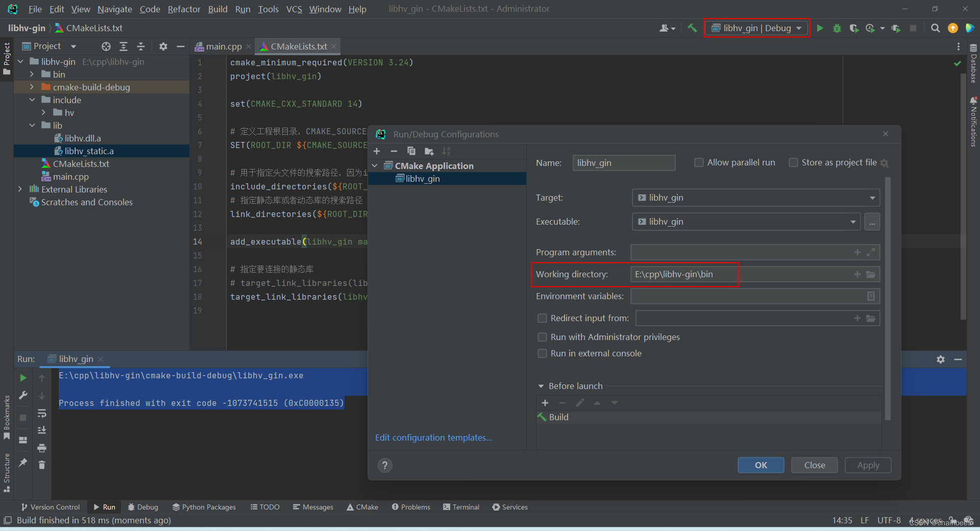This screenshot has height=531, width=980.
Task: Expand the bin folder in project tree
Action: click(x=32, y=74)
